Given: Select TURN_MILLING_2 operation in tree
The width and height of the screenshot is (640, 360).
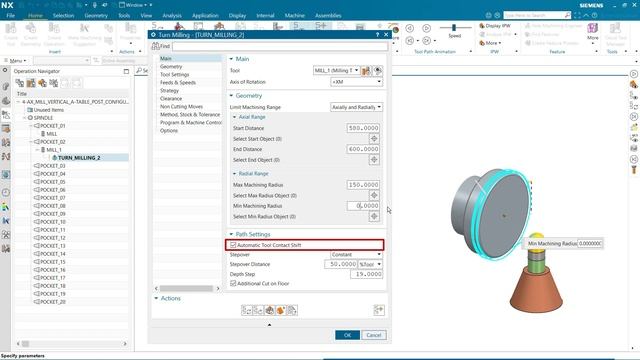Looking at the screenshot, I should 79,158.
